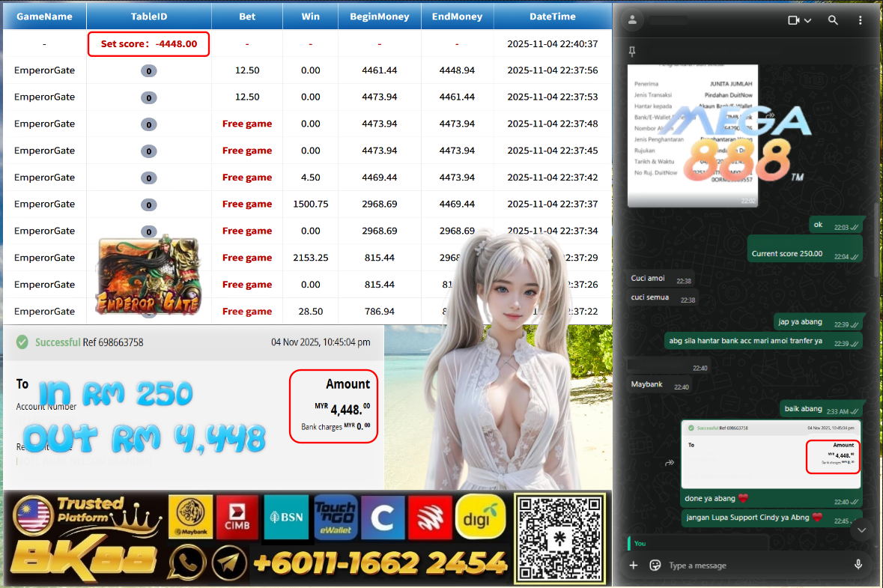Screen dimensions: 883x588
Task: Open the MEGA888 receipt image thumbnail
Action: coord(682,135)
